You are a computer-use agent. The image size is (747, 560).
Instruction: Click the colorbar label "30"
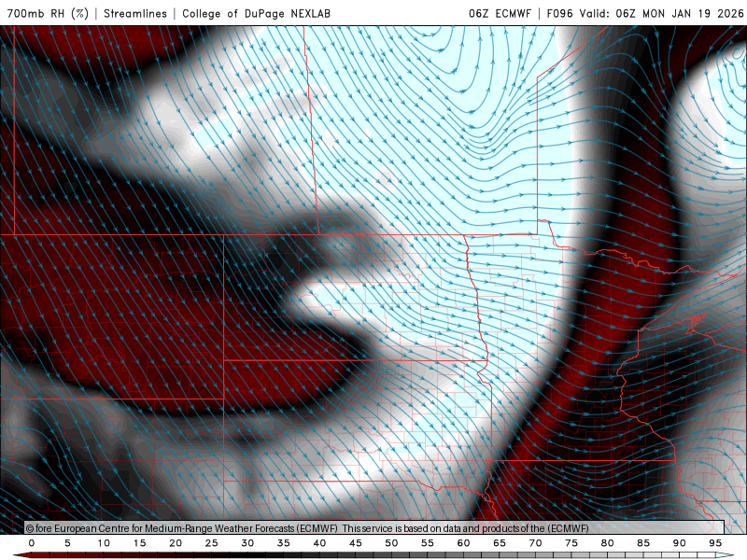247,543
